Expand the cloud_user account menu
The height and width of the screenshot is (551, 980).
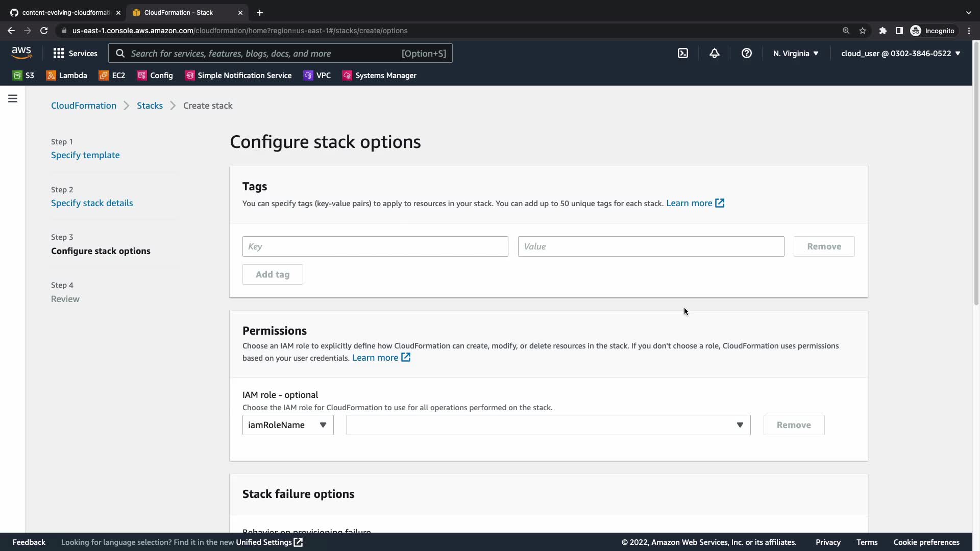tap(900, 53)
